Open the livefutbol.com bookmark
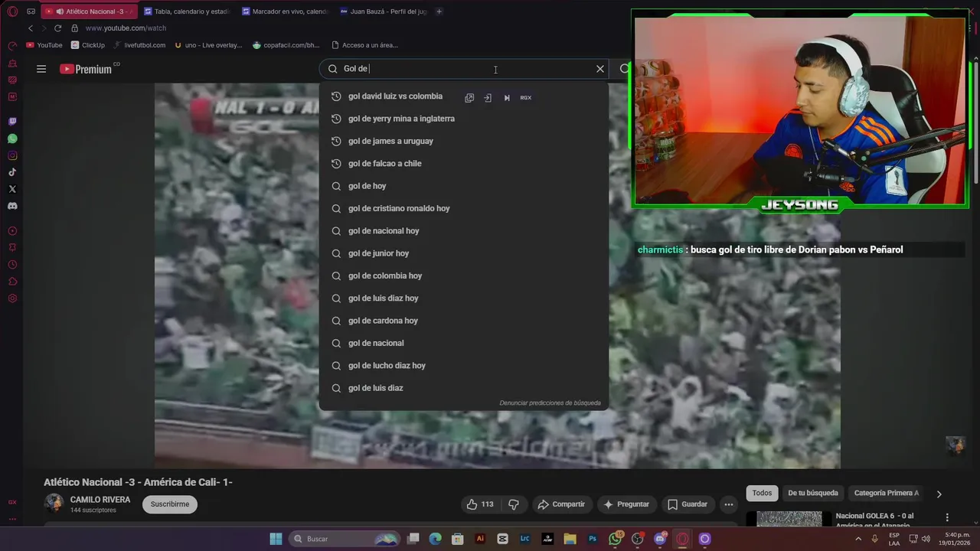 139,45
